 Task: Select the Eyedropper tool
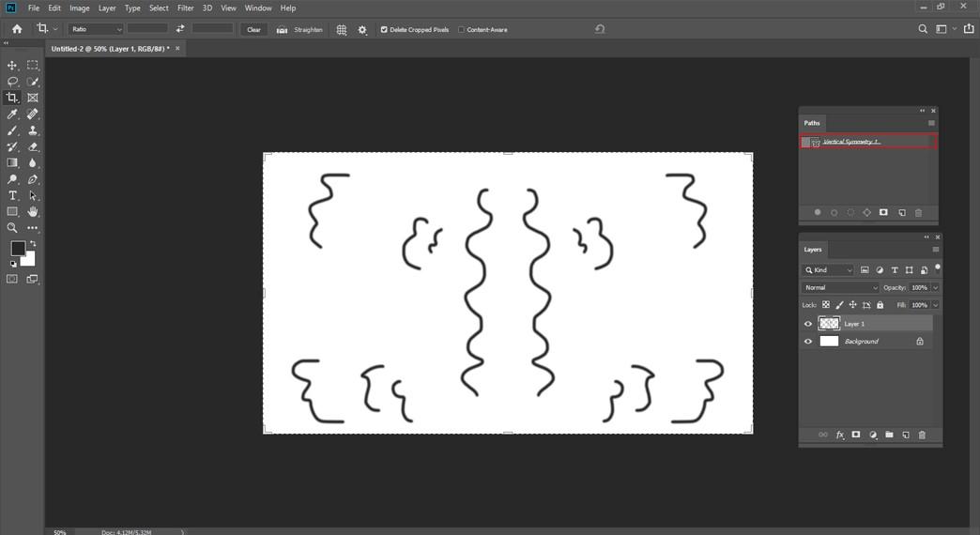point(12,114)
